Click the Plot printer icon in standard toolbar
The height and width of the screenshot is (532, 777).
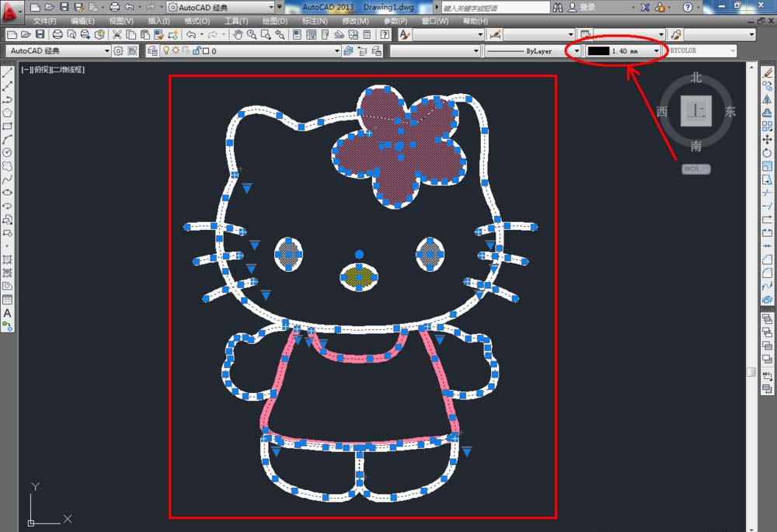click(x=57, y=35)
